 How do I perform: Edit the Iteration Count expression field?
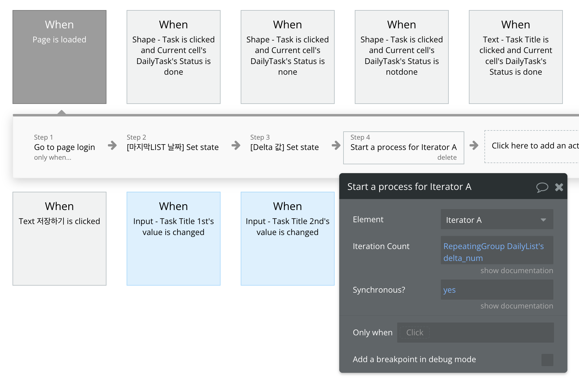click(497, 252)
